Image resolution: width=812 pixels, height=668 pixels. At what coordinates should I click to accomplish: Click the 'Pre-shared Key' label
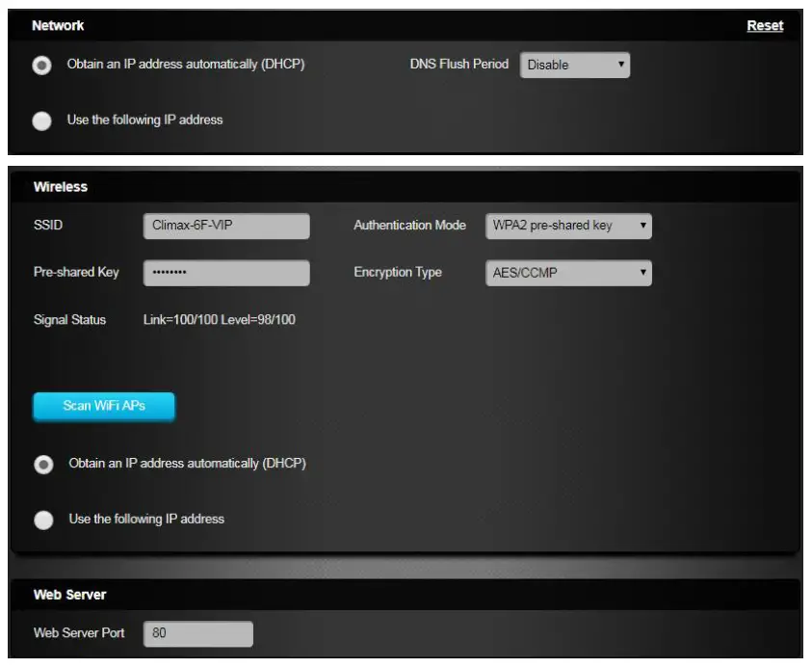(76, 272)
